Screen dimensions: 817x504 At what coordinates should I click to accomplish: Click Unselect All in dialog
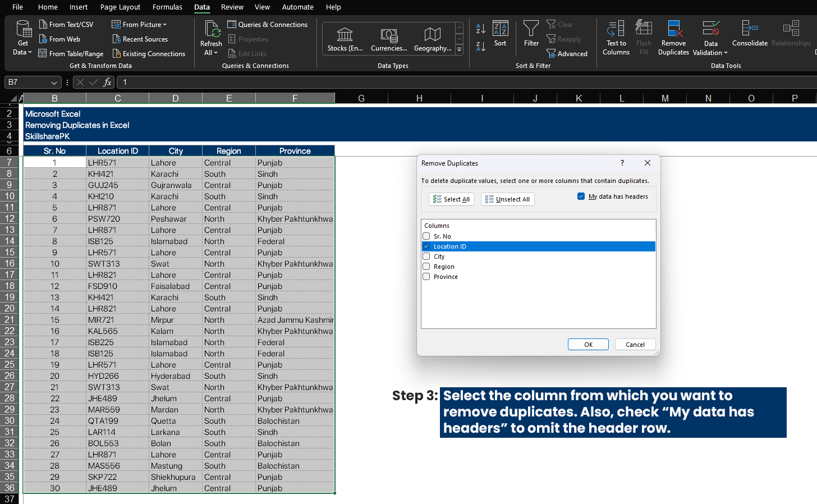pos(508,199)
